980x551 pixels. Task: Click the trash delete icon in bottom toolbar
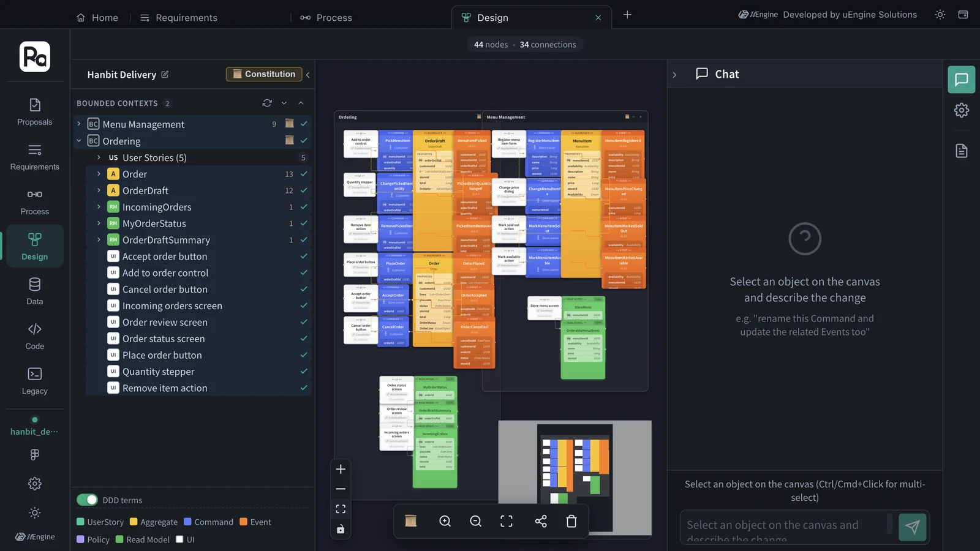(x=571, y=521)
